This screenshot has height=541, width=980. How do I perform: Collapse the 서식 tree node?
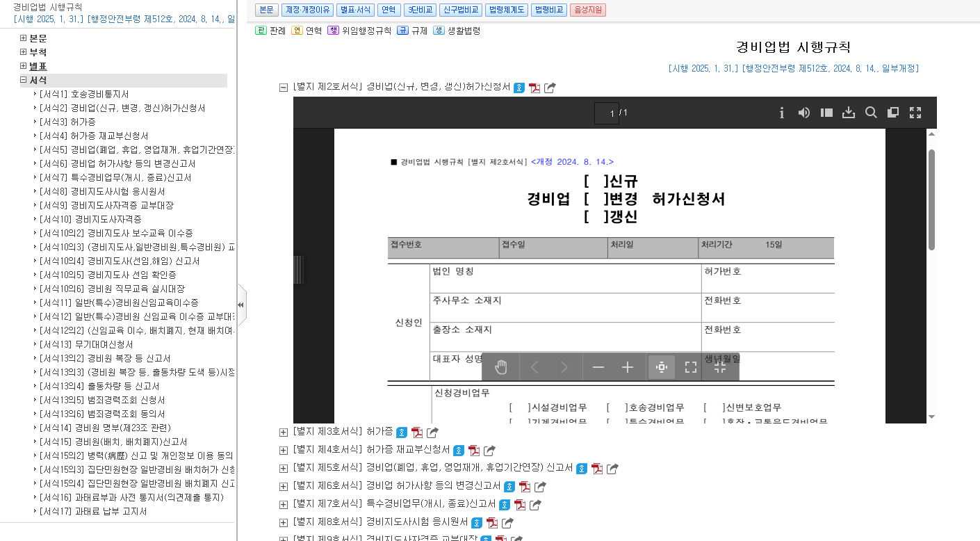pyautogui.click(x=24, y=80)
